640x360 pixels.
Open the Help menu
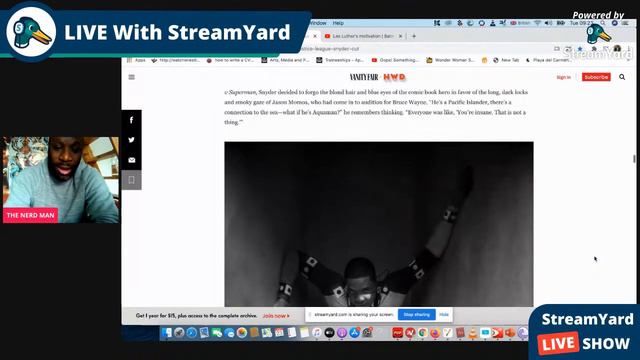pos(338,23)
